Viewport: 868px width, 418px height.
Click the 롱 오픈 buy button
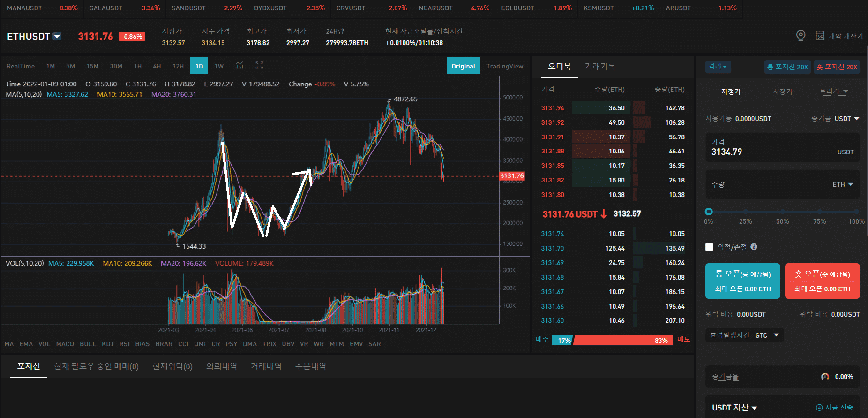[x=742, y=281]
